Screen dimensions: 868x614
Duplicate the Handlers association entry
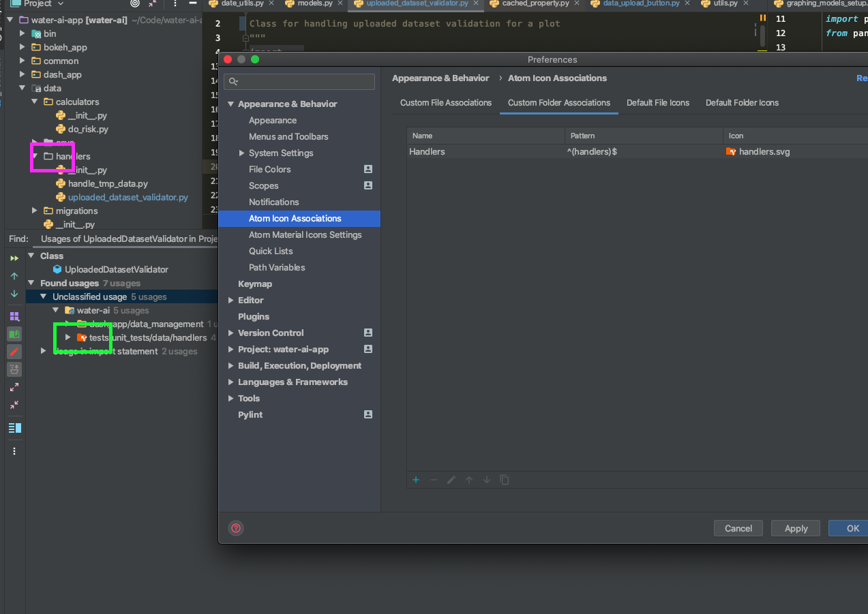tap(505, 480)
